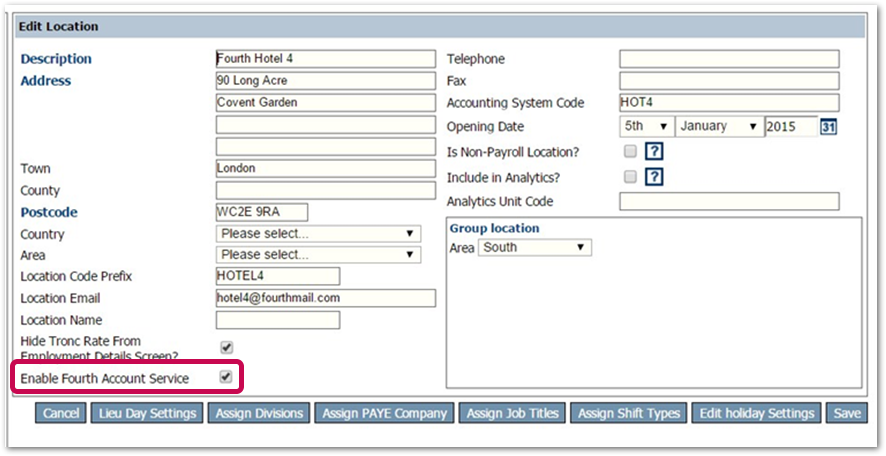The width and height of the screenshot is (886, 456).
Task: Click the Analytics Unit Code field
Action: tap(729, 201)
